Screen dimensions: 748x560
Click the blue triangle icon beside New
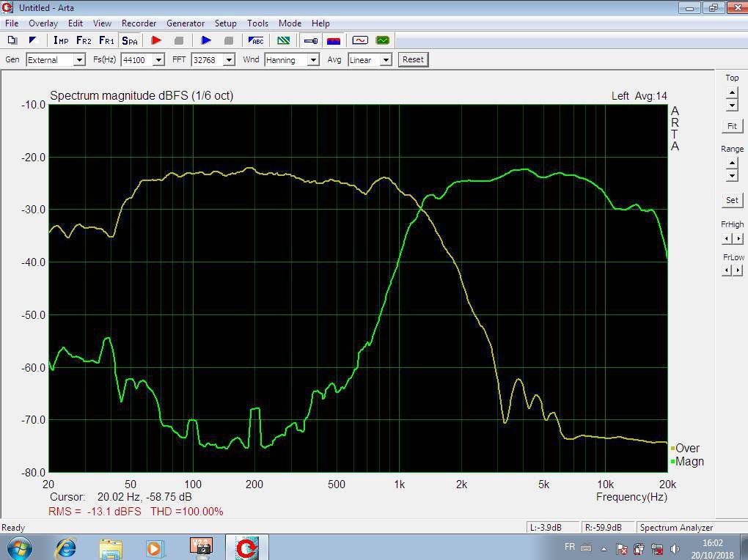pos(33,40)
